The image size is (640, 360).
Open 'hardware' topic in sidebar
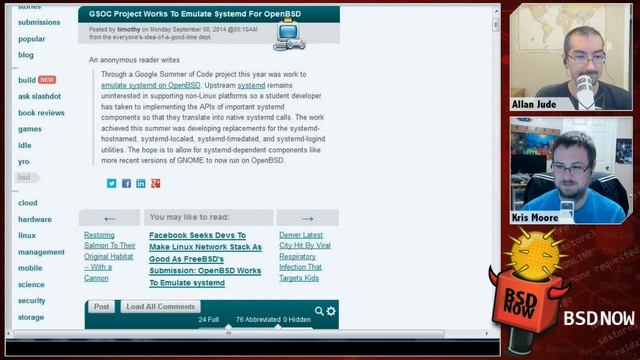[35, 220]
